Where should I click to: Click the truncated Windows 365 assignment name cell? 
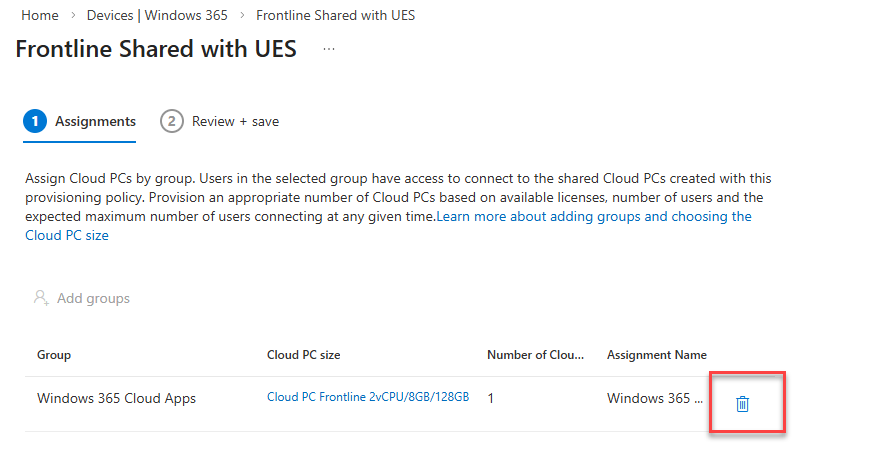[x=654, y=398]
